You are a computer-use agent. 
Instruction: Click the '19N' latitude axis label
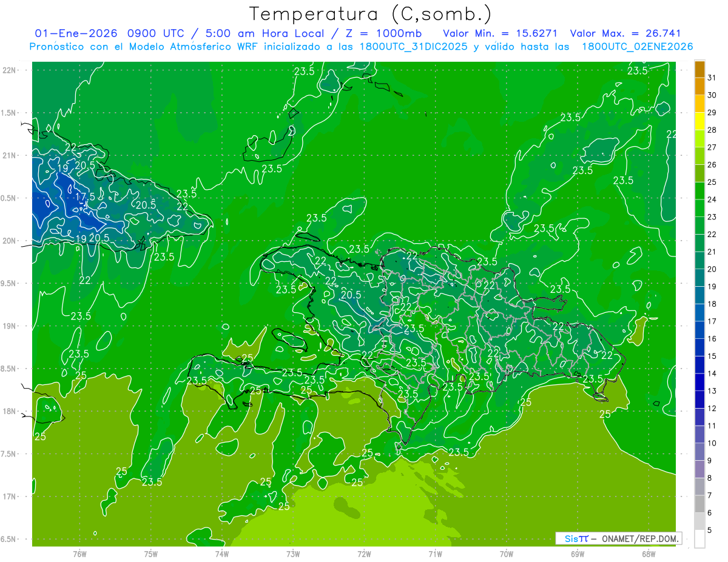coord(8,326)
